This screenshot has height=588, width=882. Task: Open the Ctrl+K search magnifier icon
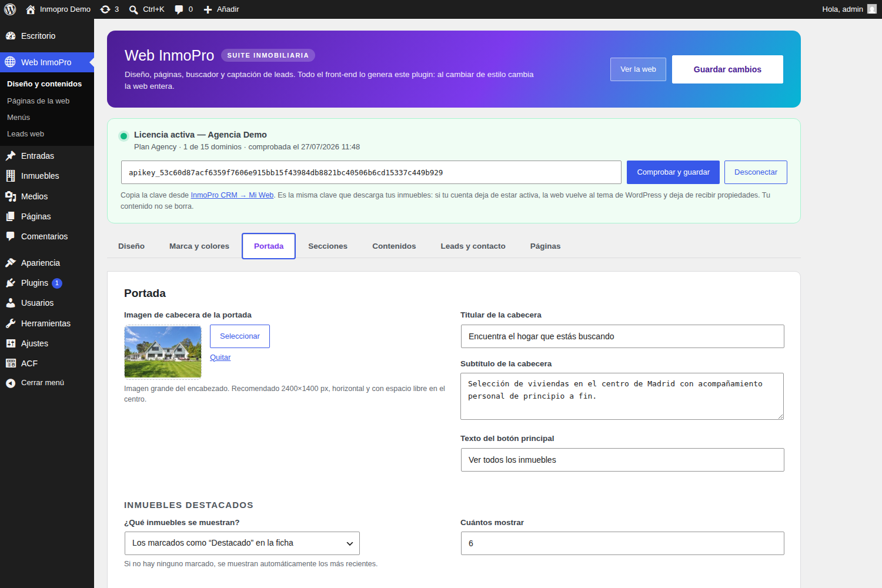click(x=133, y=9)
